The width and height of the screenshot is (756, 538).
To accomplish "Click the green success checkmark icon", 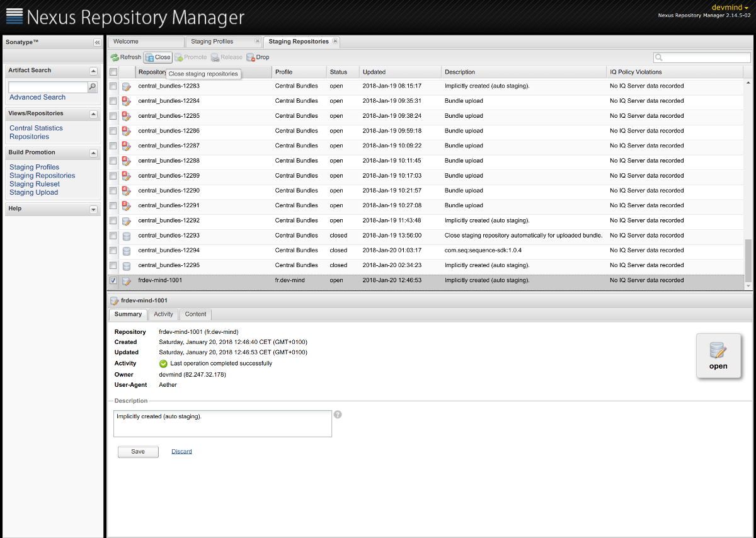I will coord(163,363).
